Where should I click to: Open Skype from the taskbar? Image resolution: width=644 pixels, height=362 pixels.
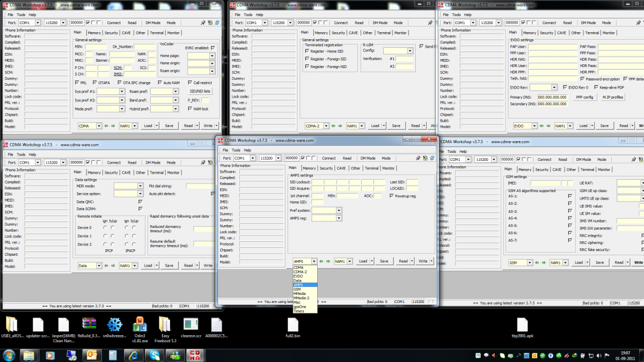155,355
